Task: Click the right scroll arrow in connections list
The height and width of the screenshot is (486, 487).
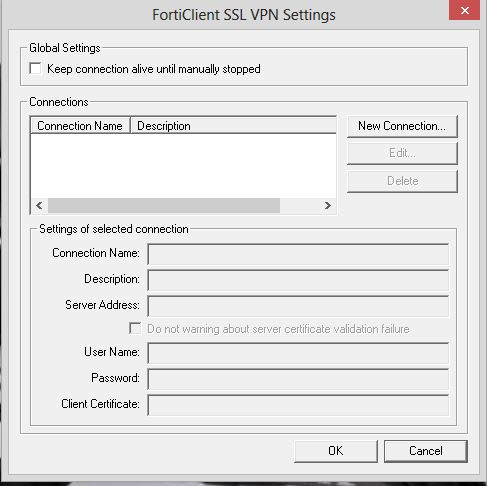Action: point(328,205)
